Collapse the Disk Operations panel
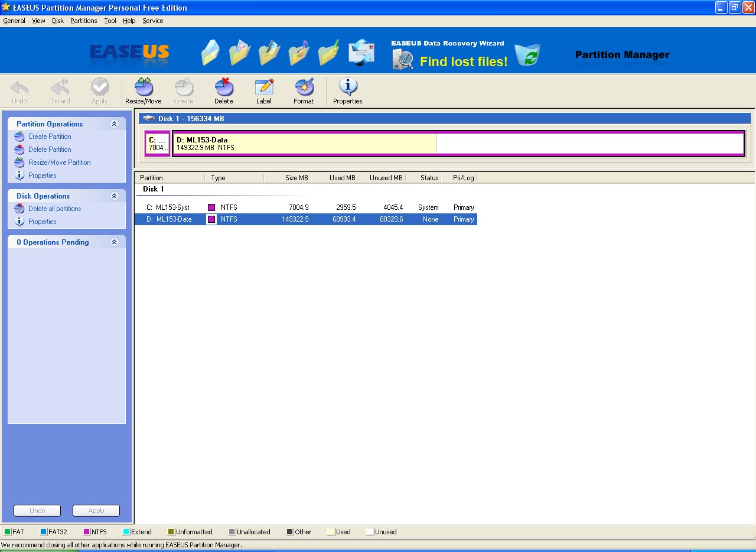This screenshot has width=756, height=552. tap(115, 196)
